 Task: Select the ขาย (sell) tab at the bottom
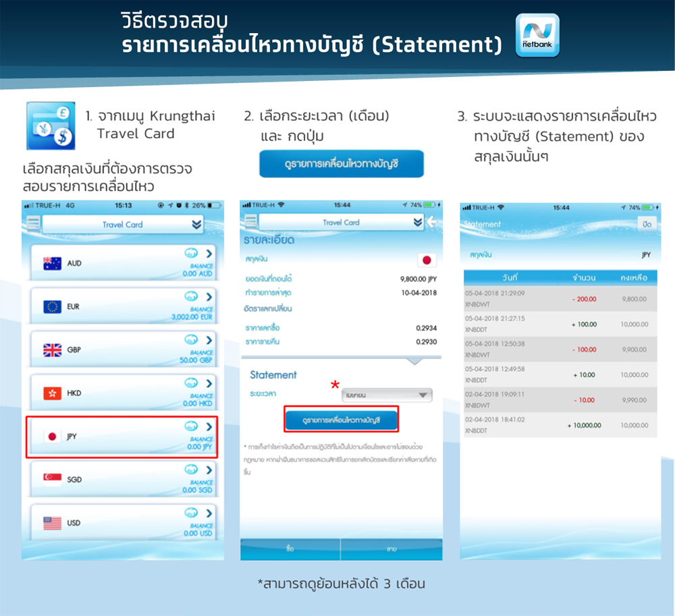pyautogui.click(x=391, y=549)
